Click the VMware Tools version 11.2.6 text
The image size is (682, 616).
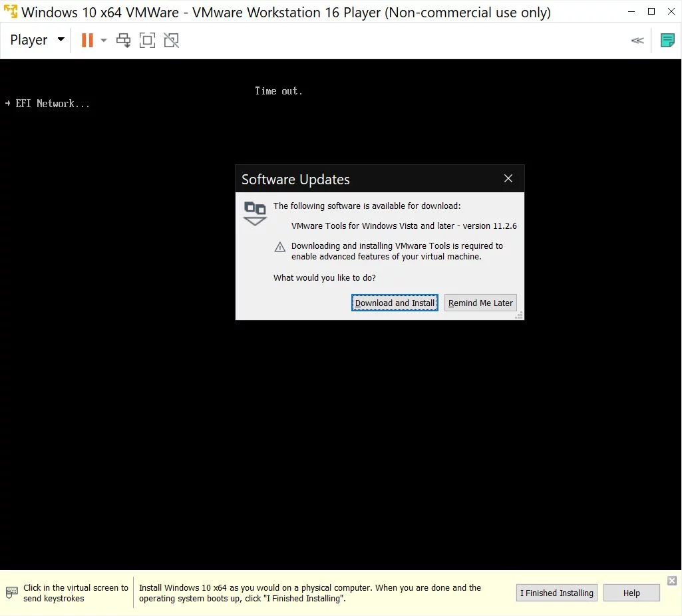(404, 226)
